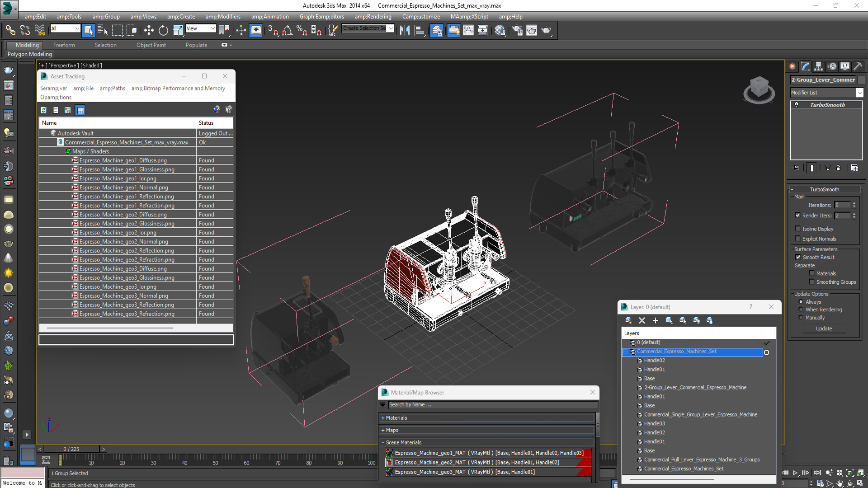Click the Name column header in Asset Tracking
Screen dimensions: 868x488
[118, 123]
